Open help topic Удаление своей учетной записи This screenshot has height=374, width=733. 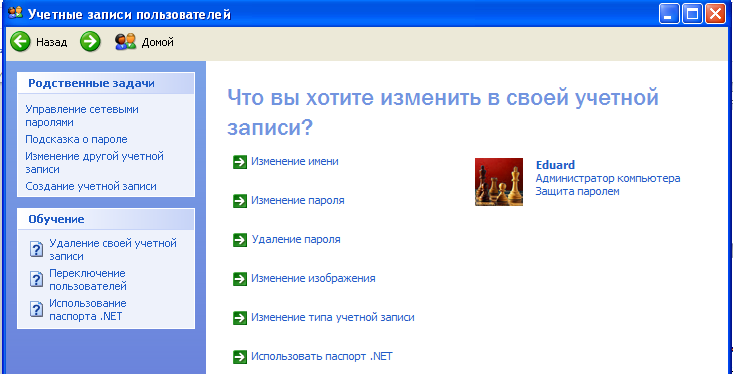tap(113, 250)
